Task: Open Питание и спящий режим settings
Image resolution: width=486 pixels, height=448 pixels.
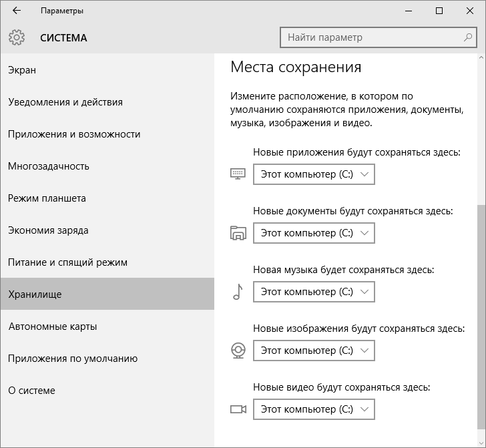Action: click(67, 262)
